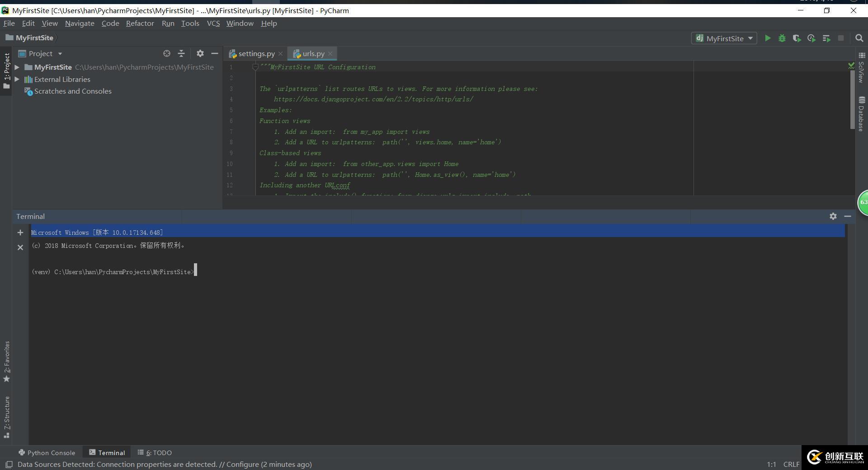Image resolution: width=868 pixels, height=470 pixels.
Task: Toggle the 1: Project side tab
Action: pos(6,70)
